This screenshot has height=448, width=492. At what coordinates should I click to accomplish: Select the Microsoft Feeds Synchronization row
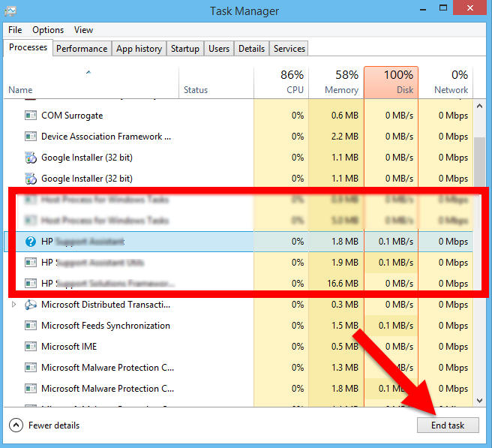click(238, 326)
